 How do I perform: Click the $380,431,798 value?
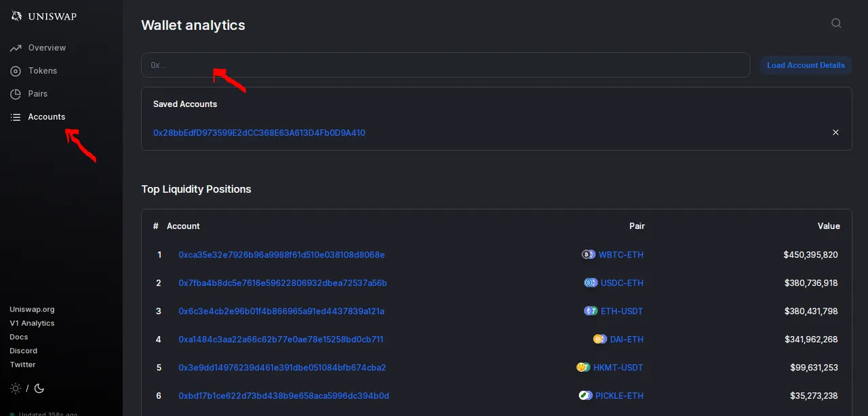pos(811,311)
